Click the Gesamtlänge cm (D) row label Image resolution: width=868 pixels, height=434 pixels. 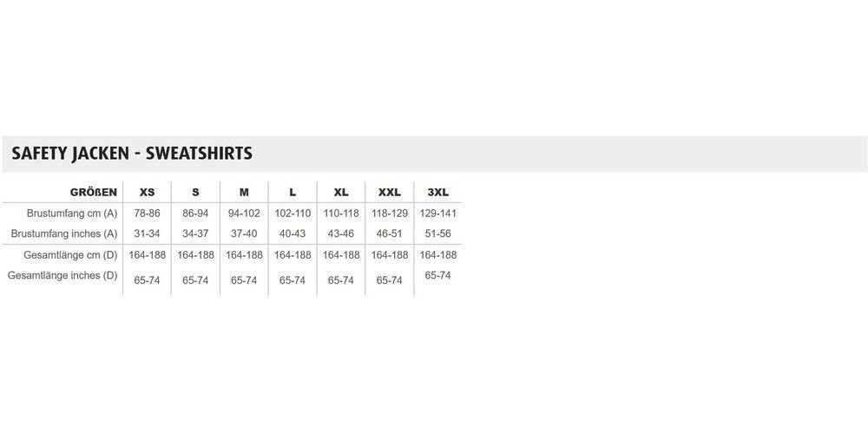(70, 255)
